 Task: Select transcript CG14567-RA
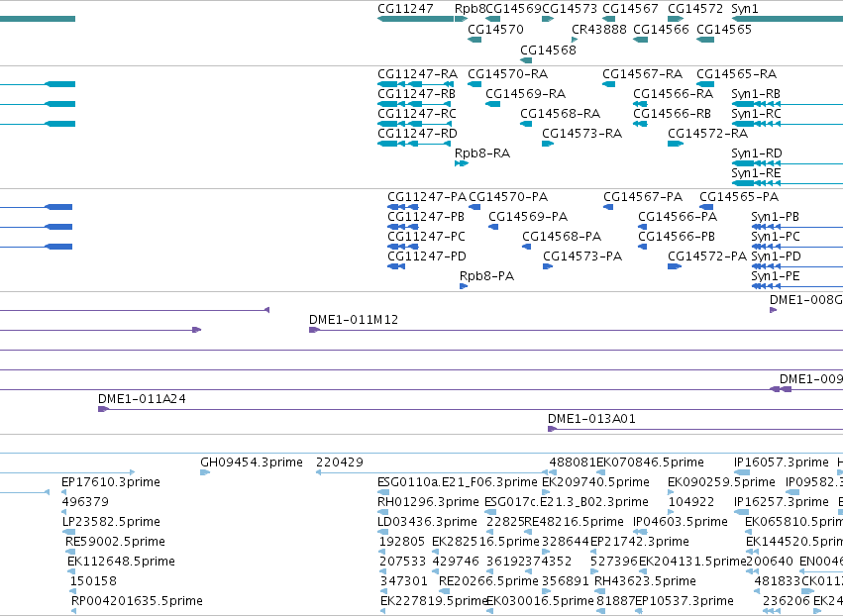tap(643, 73)
